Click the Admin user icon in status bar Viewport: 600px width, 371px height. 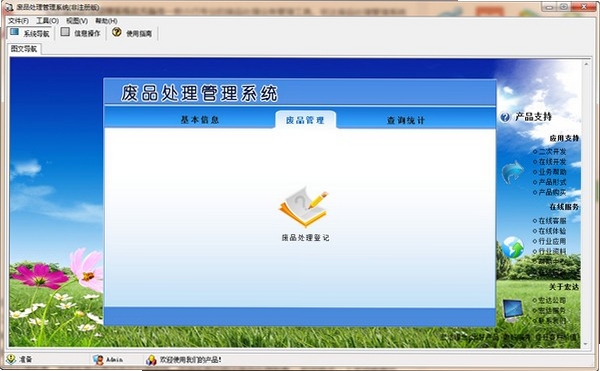pos(98,360)
